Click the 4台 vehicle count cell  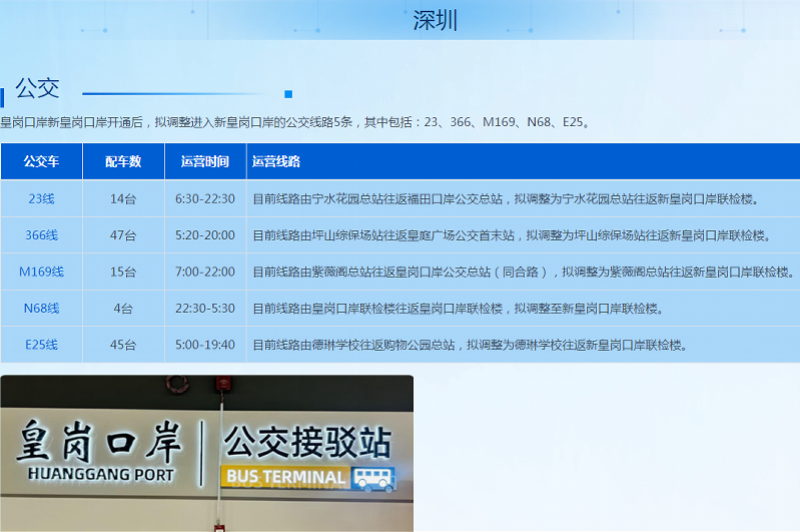[x=123, y=309]
